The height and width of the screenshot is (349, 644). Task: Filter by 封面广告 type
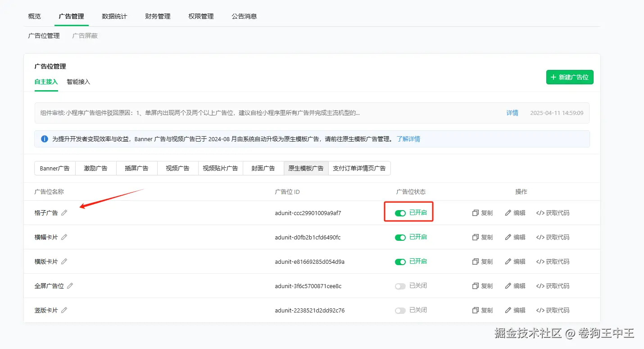pyautogui.click(x=263, y=168)
